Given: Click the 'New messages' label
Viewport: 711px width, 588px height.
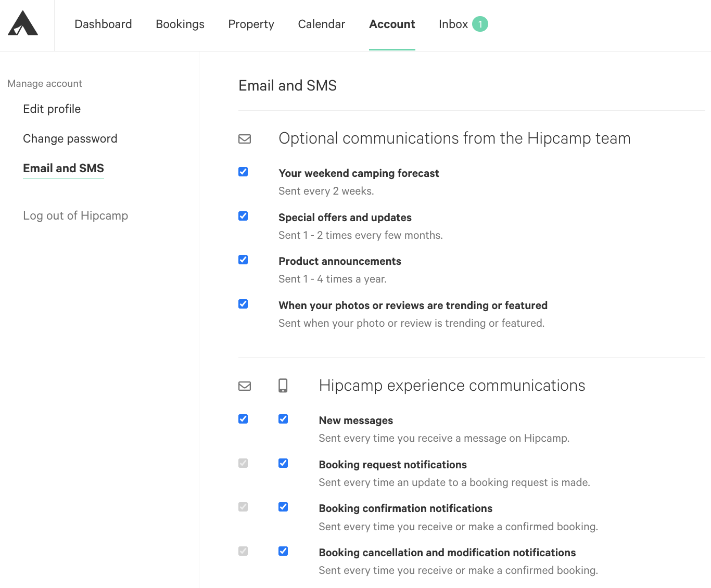Looking at the screenshot, I should coord(356,420).
